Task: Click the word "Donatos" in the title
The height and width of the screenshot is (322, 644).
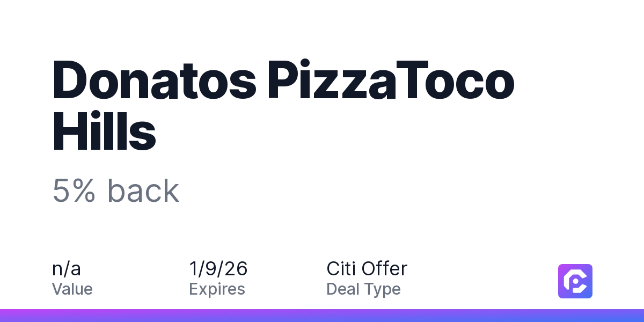Action: tap(154, 80)
